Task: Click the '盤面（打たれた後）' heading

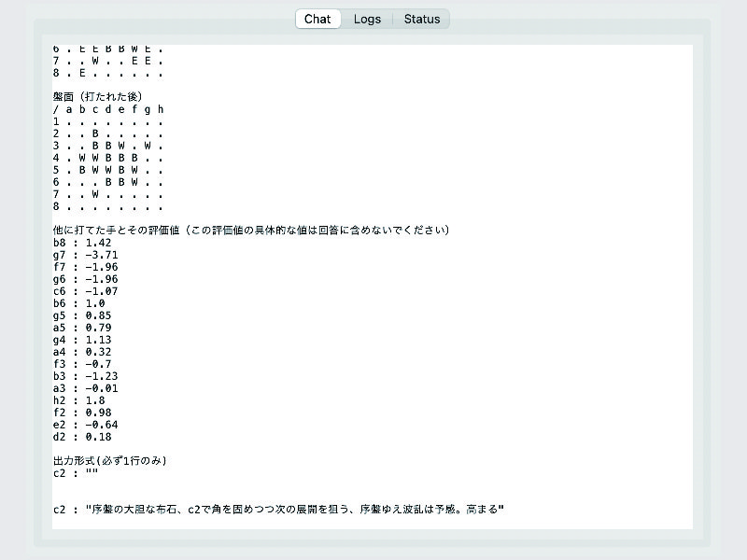Action: coord(98,97)
